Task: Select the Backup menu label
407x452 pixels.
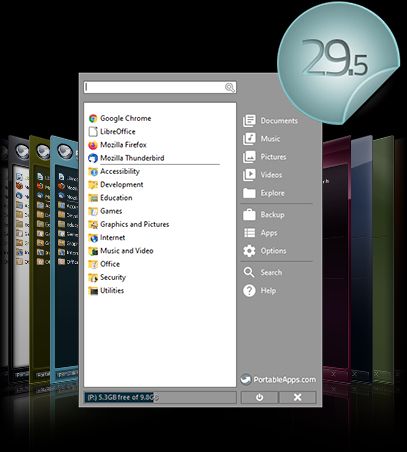Action: pyautogui.click(x=273, y=215)
